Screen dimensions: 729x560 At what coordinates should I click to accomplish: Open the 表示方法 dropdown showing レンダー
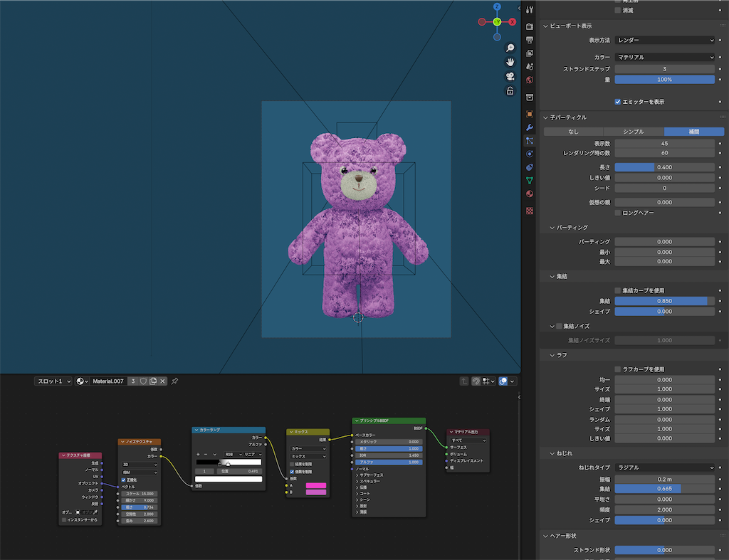pos(664,41)
